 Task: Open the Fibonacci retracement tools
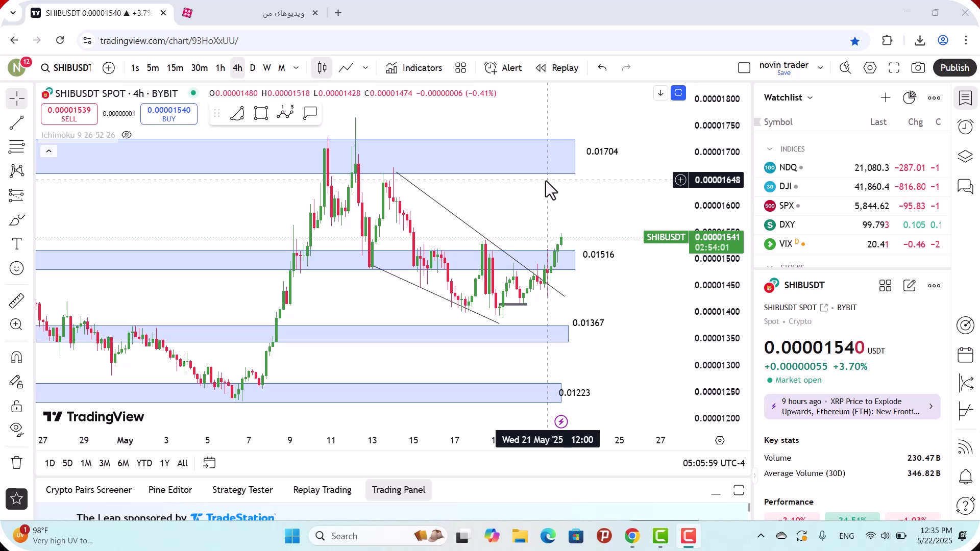coord(16,147)
